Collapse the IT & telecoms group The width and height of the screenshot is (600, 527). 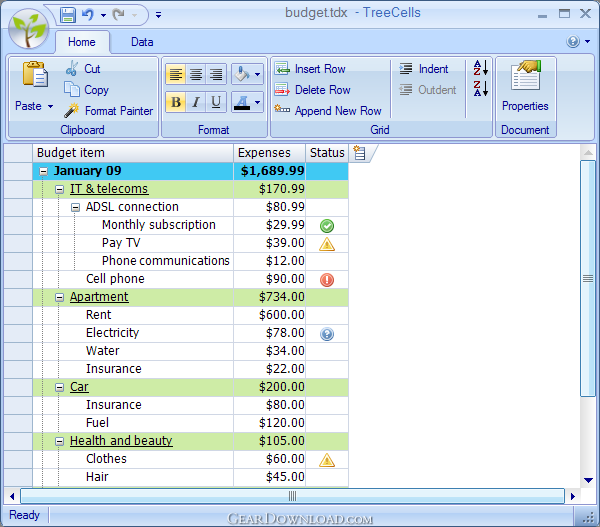pyautogui.click(x=59, y=189)
